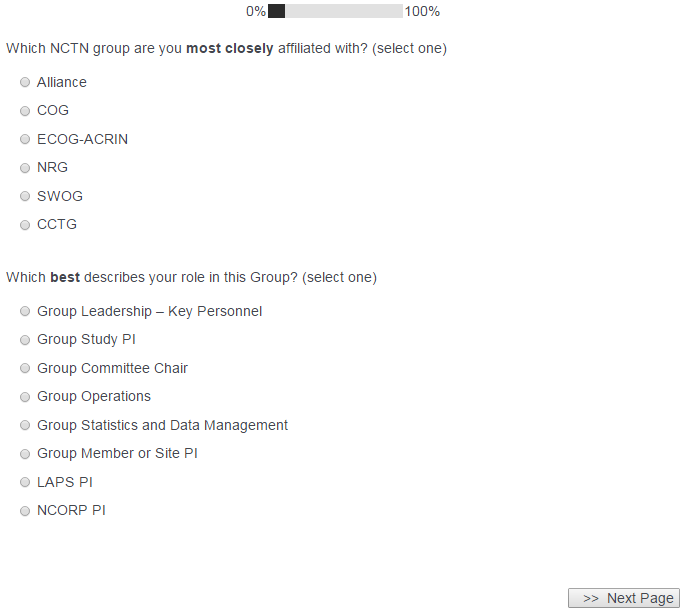Click the Alliance label text
Viewport: 683px width, 613px height.
[x=62, y=82]
